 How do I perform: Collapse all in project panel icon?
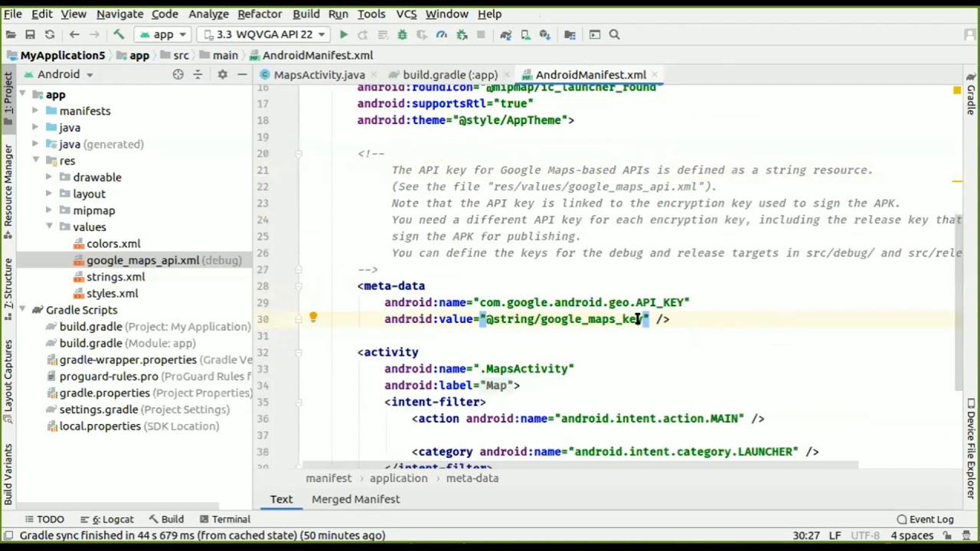[x=198, y=74]
